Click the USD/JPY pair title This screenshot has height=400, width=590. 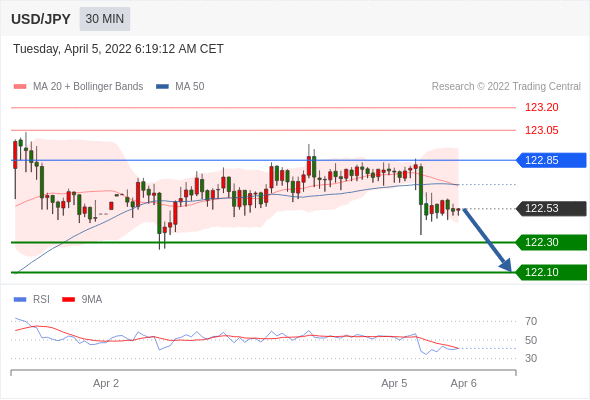(41, 19)
